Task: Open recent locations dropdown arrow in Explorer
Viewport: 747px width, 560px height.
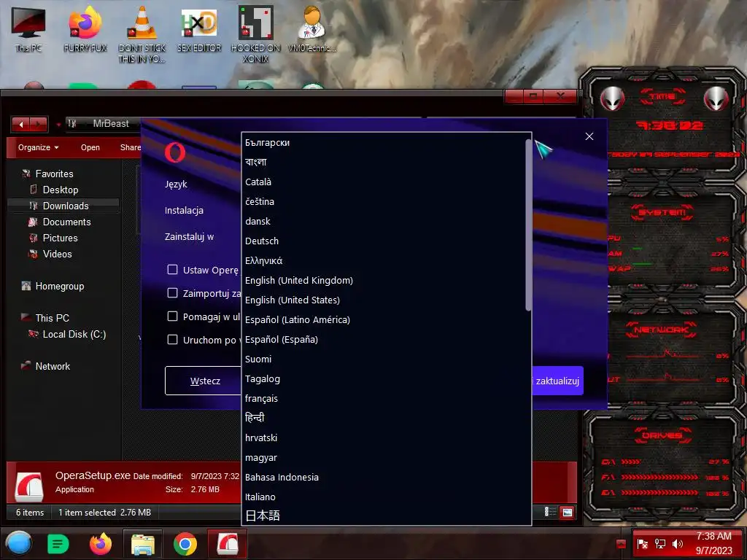Action: (x=58, y=125)
